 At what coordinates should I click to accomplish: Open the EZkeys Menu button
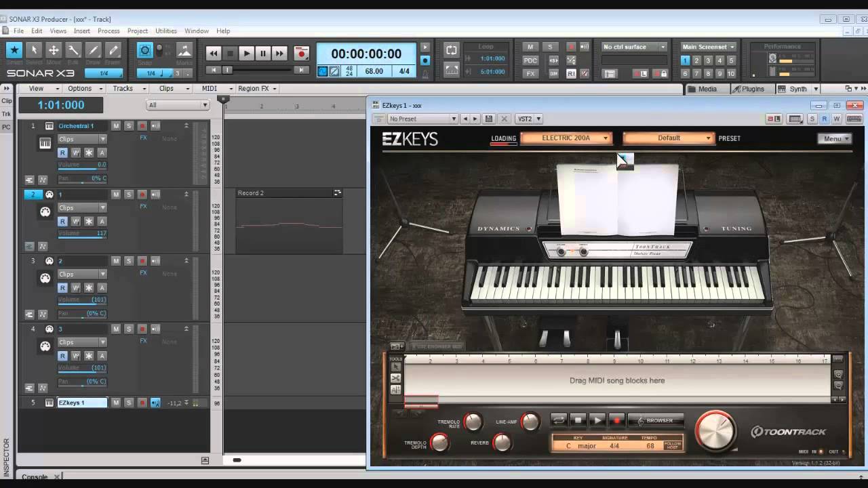(x=835, y=139)
